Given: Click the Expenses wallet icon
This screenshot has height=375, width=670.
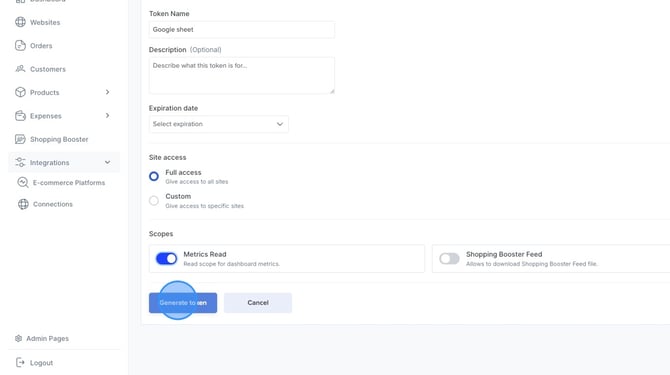Looking at the screenshot, I should tap(20, 116).
